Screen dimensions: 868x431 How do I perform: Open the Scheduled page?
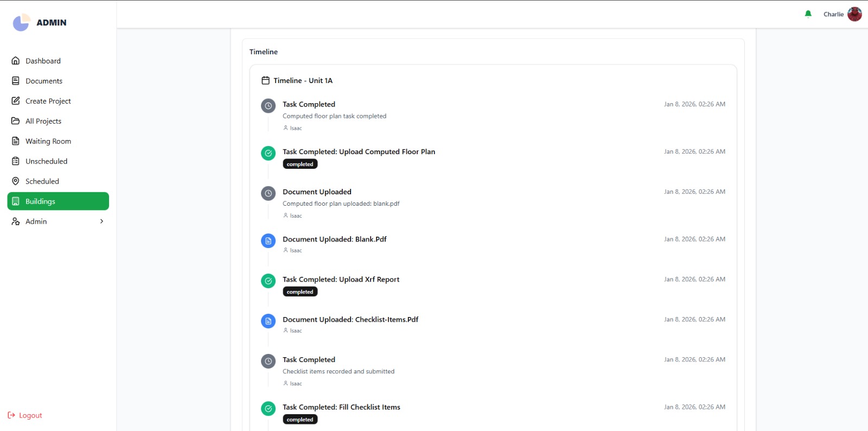(58, 181)
